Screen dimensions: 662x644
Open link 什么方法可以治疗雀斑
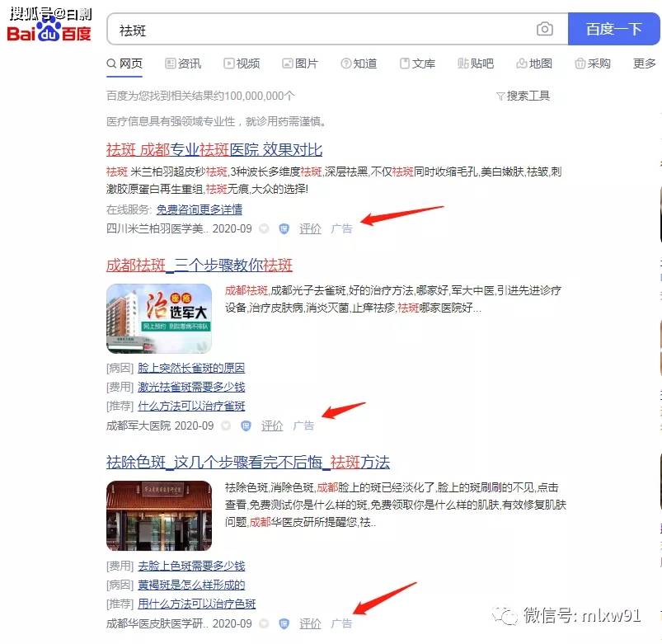click(x=191, y=406)
